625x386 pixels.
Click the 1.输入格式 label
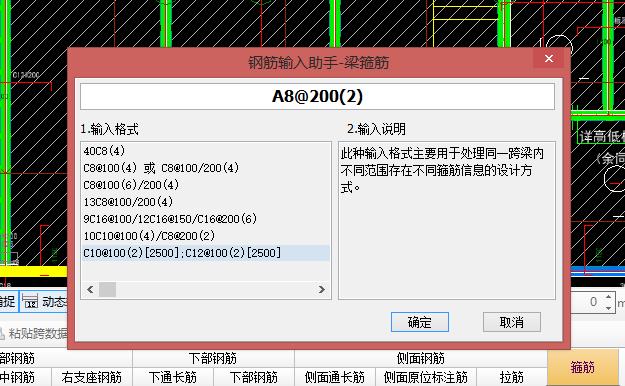(109, 129)
